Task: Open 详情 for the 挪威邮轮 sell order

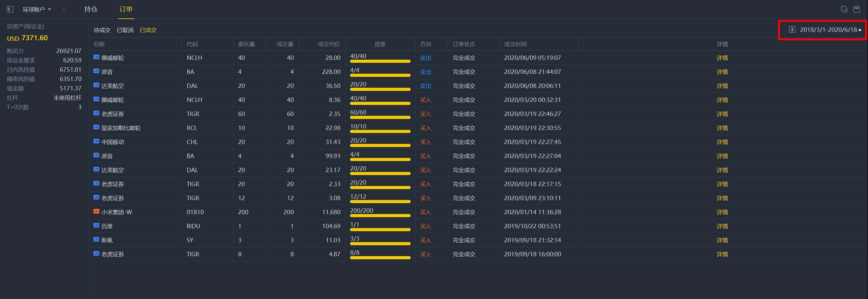Action: point(722,58)
